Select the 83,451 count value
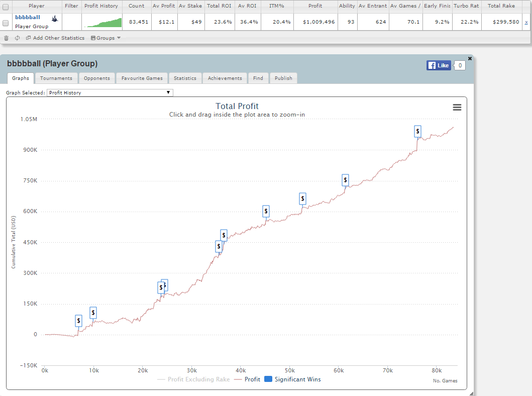Image resolution: width=532 pixels, height=396 pixels. (x=139, y=22)
